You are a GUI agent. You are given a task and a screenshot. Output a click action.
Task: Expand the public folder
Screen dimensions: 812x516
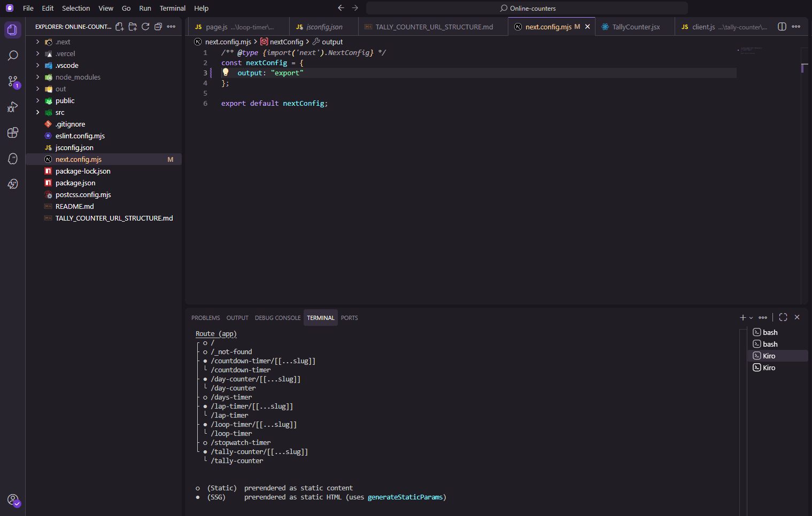pyautogui.click(x=65, y=101)
